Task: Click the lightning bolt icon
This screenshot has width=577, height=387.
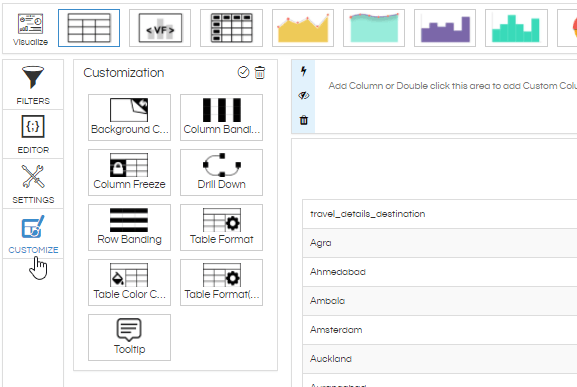Action: (x=304, y=71)
